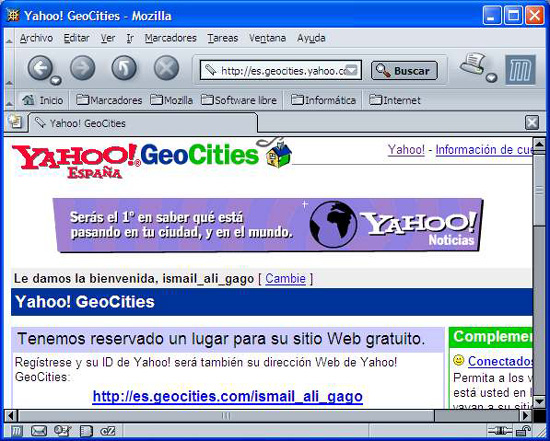
Task: Open the Back button history dropdown arrow
Action: pos(56,80)
